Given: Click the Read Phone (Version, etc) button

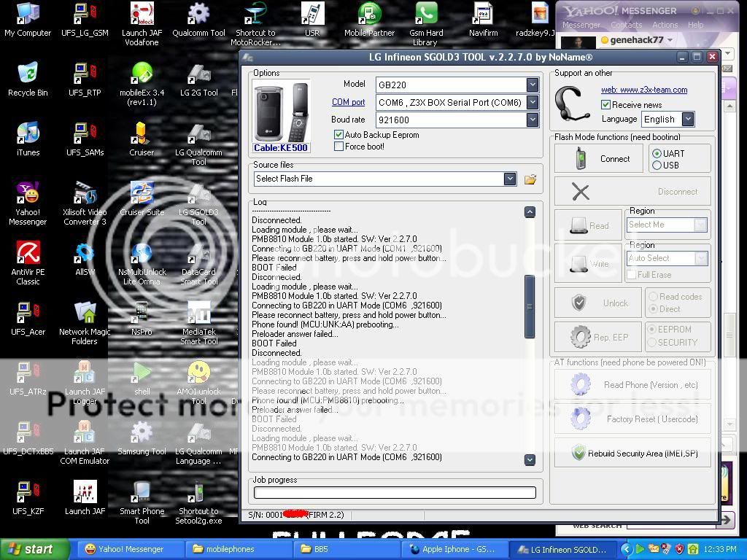Looking at the screenshot, I should 632,385.
